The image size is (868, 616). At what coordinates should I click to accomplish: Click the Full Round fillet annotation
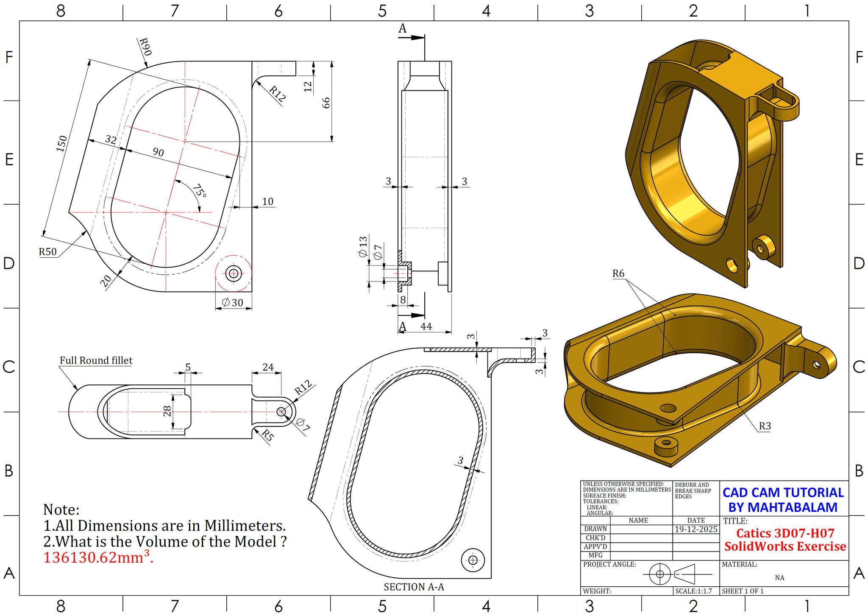tap(96, 360)
